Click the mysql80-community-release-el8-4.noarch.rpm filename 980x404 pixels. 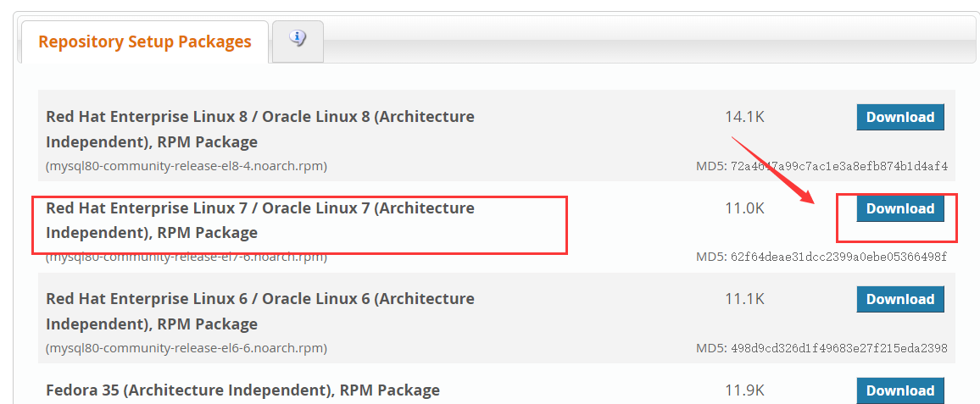[x=187, y=166]
